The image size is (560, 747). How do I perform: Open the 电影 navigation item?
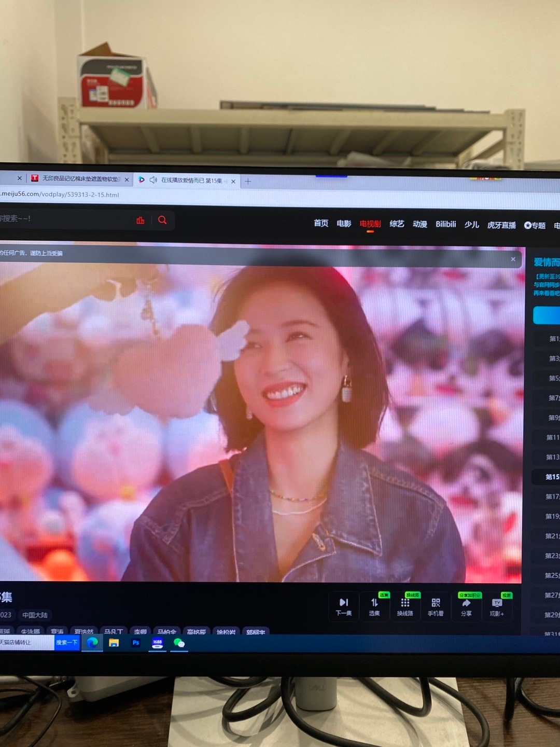pos(344,224)
